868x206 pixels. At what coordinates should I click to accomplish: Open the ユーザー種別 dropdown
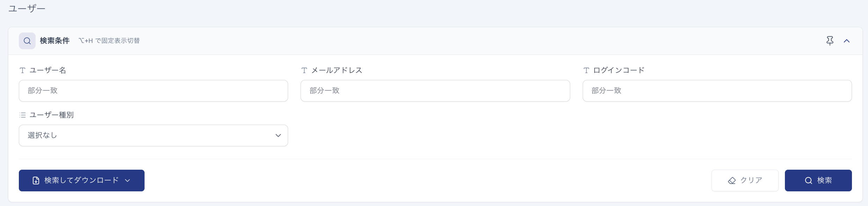tap(153, 135)
